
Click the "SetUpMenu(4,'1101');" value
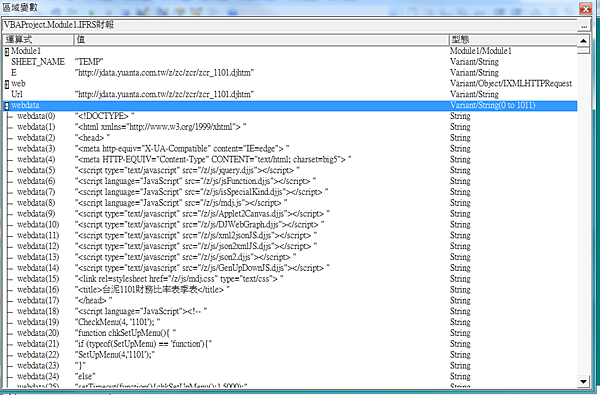pyautogui.click(x=115, y=355)
